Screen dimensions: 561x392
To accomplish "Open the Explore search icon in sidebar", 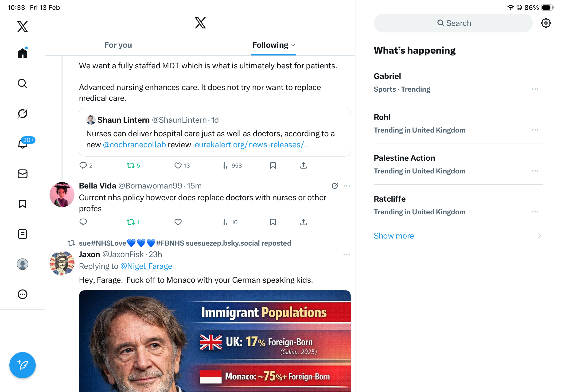I will tap(23, 84).
